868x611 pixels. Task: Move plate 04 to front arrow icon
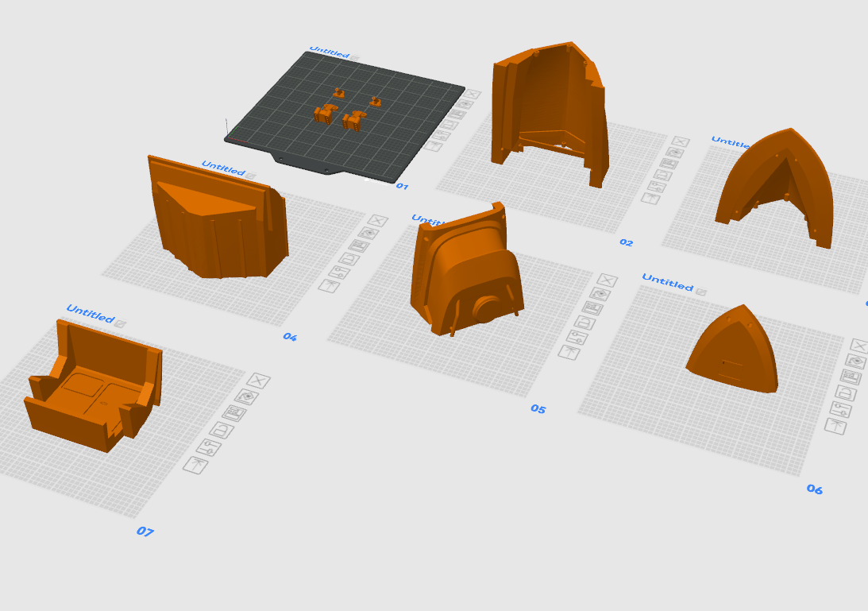pos(329,286)
